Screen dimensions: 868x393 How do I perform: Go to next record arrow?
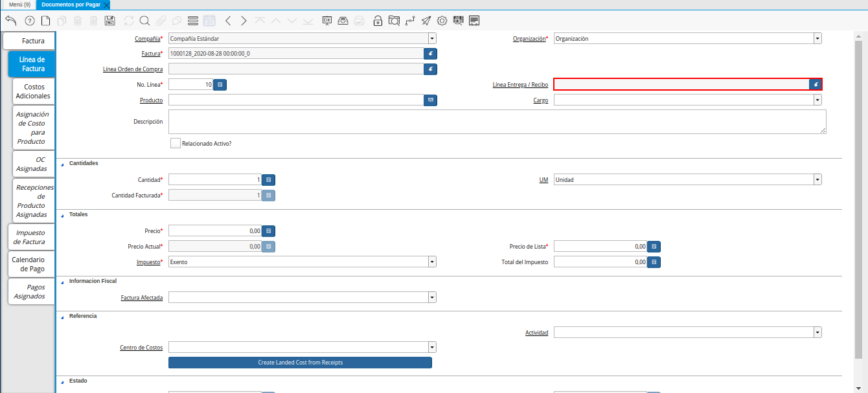tap(244, 21)
